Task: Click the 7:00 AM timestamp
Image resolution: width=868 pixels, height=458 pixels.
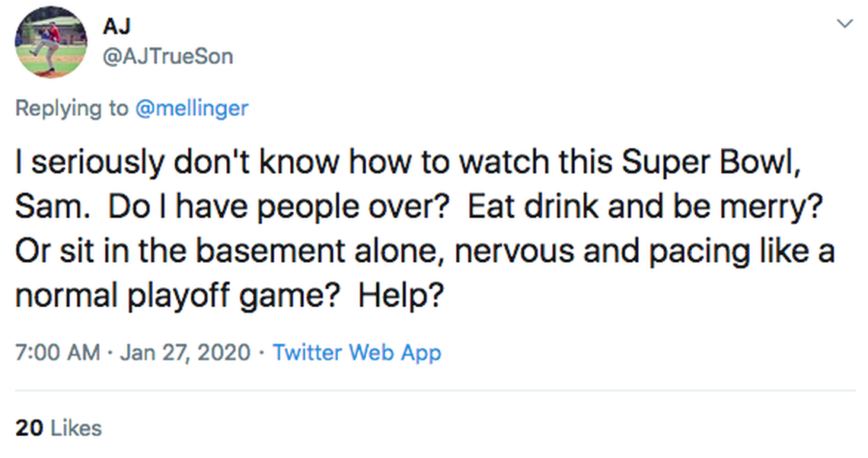Action: click(57, 353)
